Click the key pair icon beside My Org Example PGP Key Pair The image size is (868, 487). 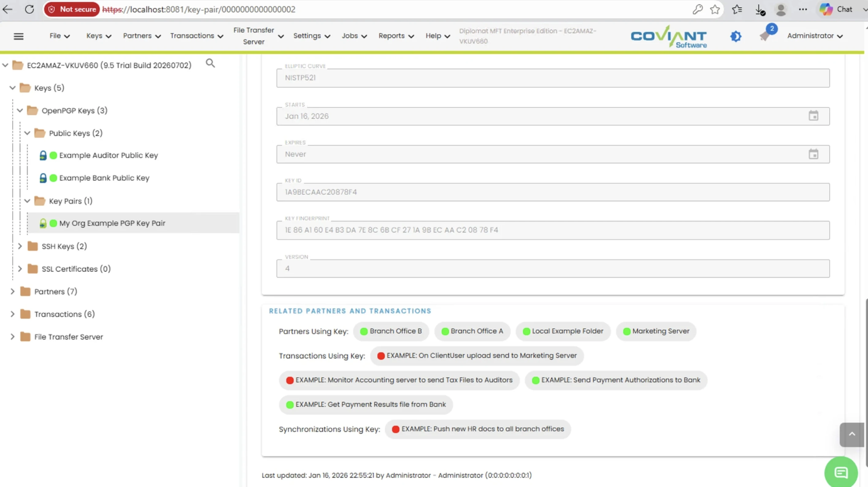click(x=43, y=223)
